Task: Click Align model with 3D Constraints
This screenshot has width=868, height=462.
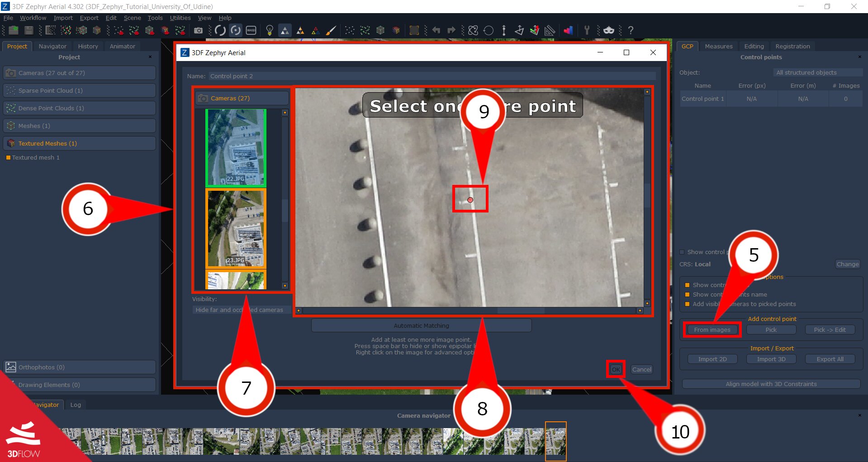Action: (771, 384)
